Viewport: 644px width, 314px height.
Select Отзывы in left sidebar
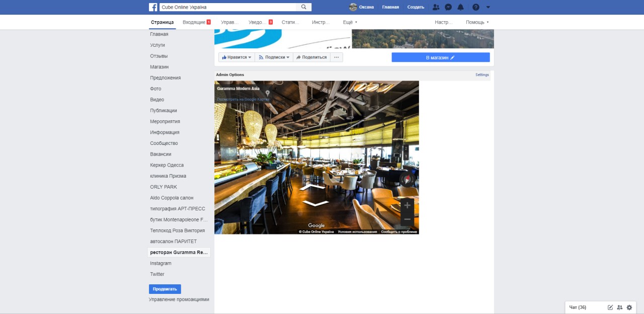[x=159, y=56]
